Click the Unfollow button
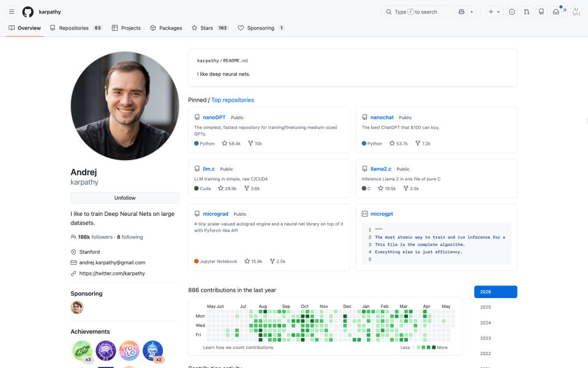This screenshot has width=588, height=368. pyautogui.click(x=125, y=198)
